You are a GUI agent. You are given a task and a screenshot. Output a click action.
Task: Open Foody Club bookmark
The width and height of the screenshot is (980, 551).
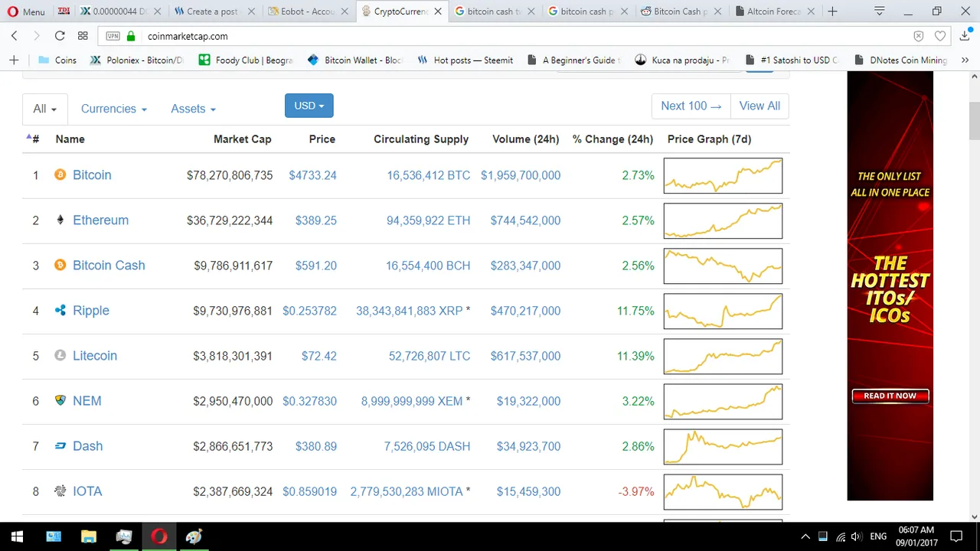click(x=246, y=60)
